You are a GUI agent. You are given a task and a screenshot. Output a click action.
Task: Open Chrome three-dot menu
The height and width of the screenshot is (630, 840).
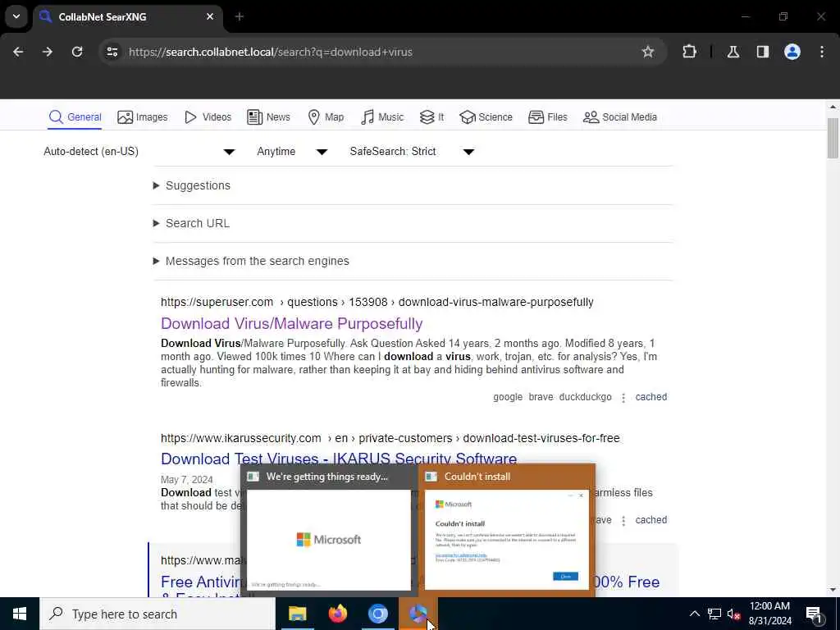click(x=822, y=52)
